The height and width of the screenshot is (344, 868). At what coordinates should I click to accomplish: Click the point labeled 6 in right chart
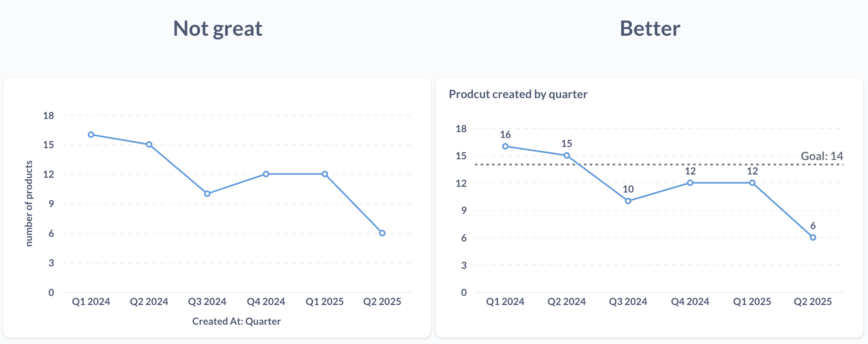pyautogui.click(x=813, y=238)
